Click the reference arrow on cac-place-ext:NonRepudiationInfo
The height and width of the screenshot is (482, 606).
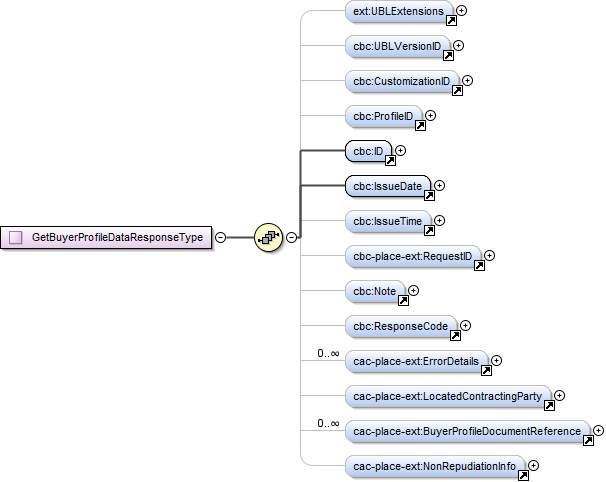click(x=523, y=474)
